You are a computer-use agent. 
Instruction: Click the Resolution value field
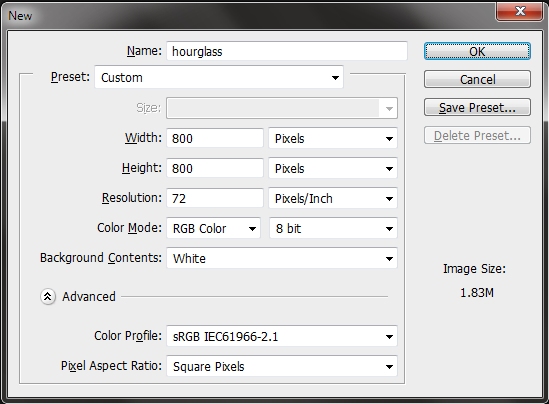pyautogui.click(x=215, y=198)
